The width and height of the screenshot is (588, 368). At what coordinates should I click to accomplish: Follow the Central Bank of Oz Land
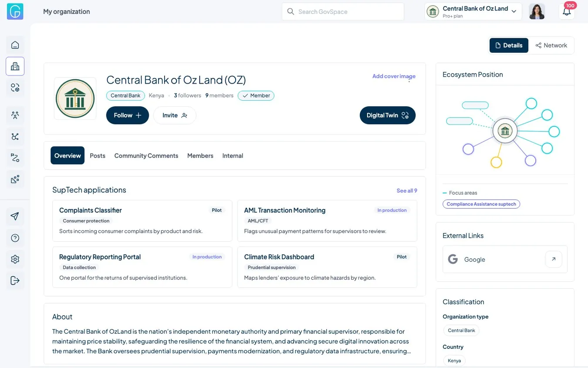click(x=128, y=115)
